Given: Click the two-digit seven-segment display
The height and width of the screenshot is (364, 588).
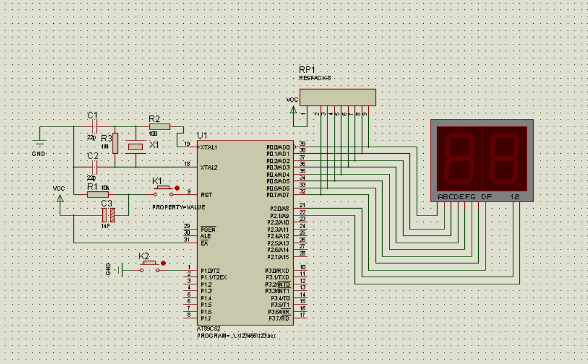Looking at the screenshot, I should (482, 161).
